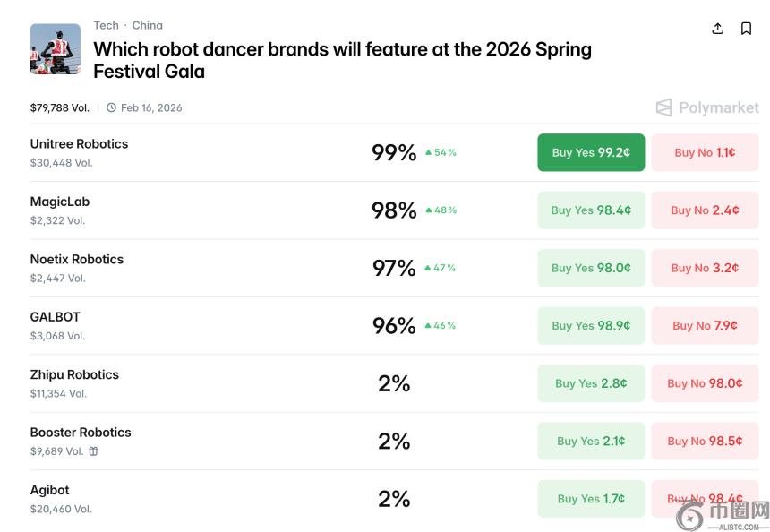This screenshot has width=770, height=532.
Task: Open the robot dancer market thumbnail
Action: (56, 48)
